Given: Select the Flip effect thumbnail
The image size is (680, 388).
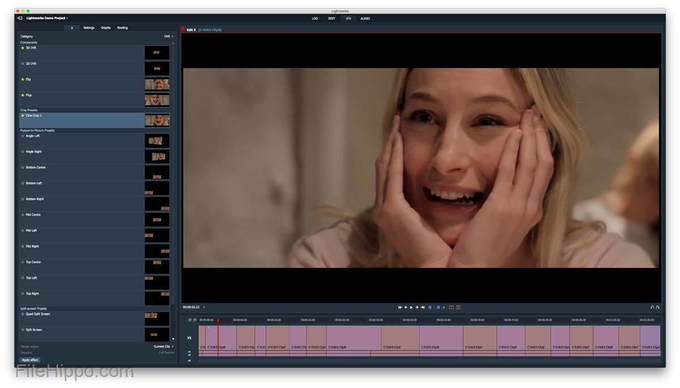Looking at the screenshot, I should [157, 84].
